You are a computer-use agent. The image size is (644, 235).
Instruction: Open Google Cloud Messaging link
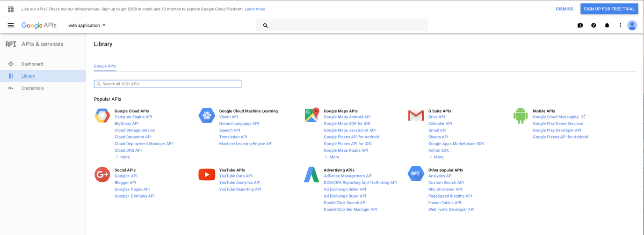(x=556, y=117)
